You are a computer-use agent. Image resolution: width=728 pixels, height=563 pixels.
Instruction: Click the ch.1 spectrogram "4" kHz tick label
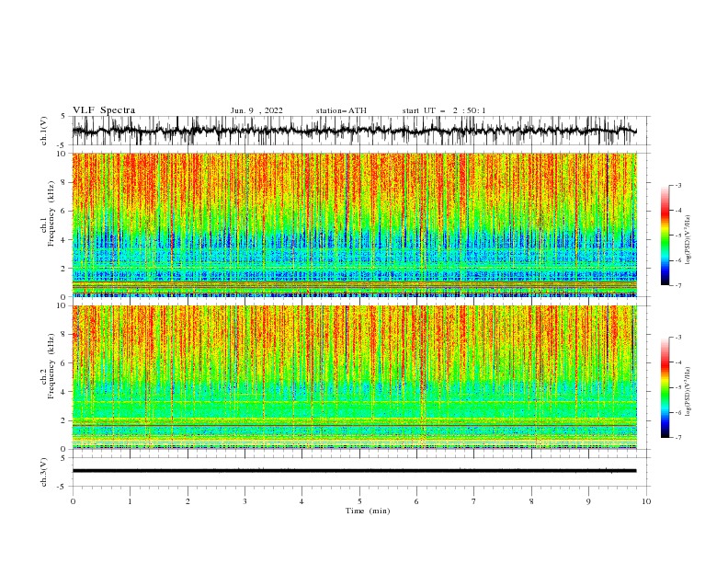pyautogui.click(x=63, y=240)
